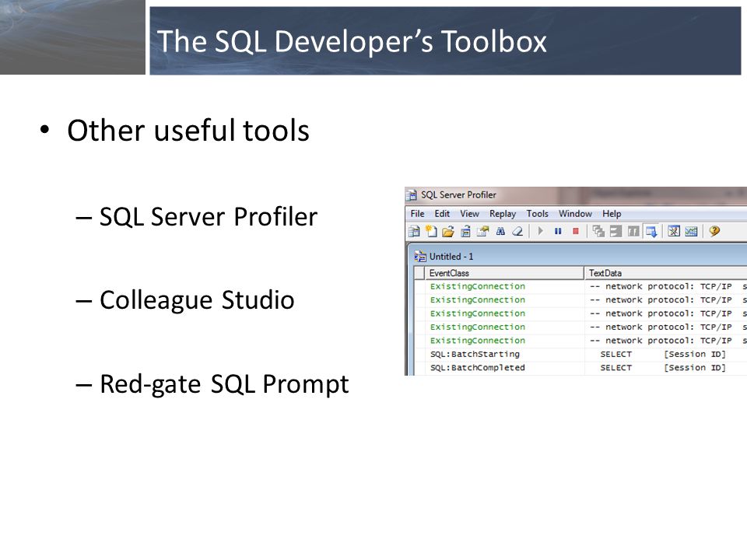Click the grayed Toggle Breakpoint icon
Viewport: 747px width, 560px height.
point(633,232)
